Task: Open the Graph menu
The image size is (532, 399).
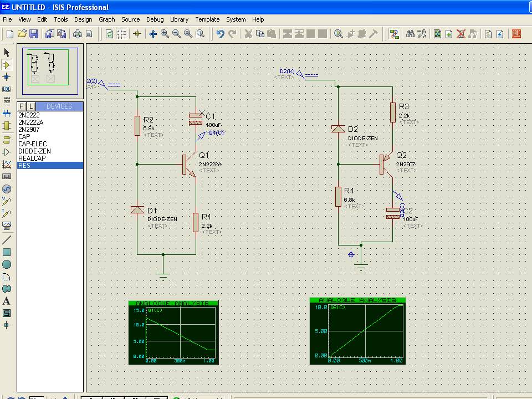Action: [x=106, y=19]
